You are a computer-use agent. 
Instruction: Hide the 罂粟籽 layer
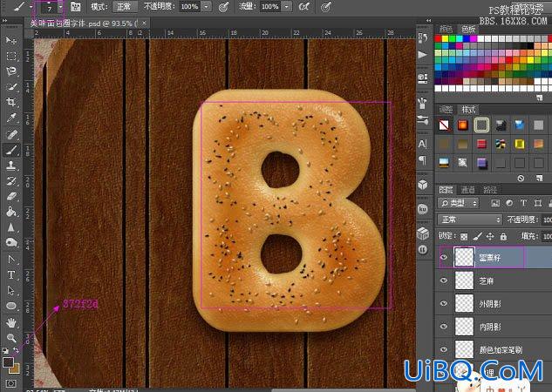click(x=444, y=257)
